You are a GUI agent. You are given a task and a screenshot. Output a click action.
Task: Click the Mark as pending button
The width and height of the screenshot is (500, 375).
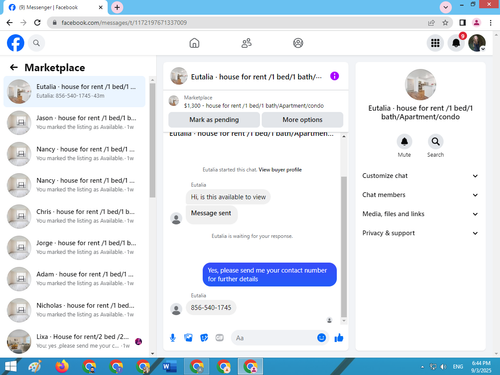(214, 120)
